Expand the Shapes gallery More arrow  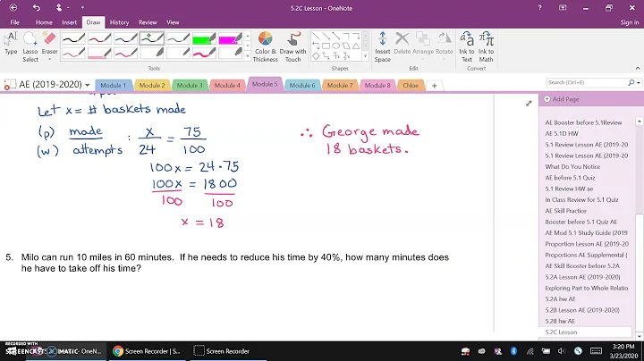[366, 55]
